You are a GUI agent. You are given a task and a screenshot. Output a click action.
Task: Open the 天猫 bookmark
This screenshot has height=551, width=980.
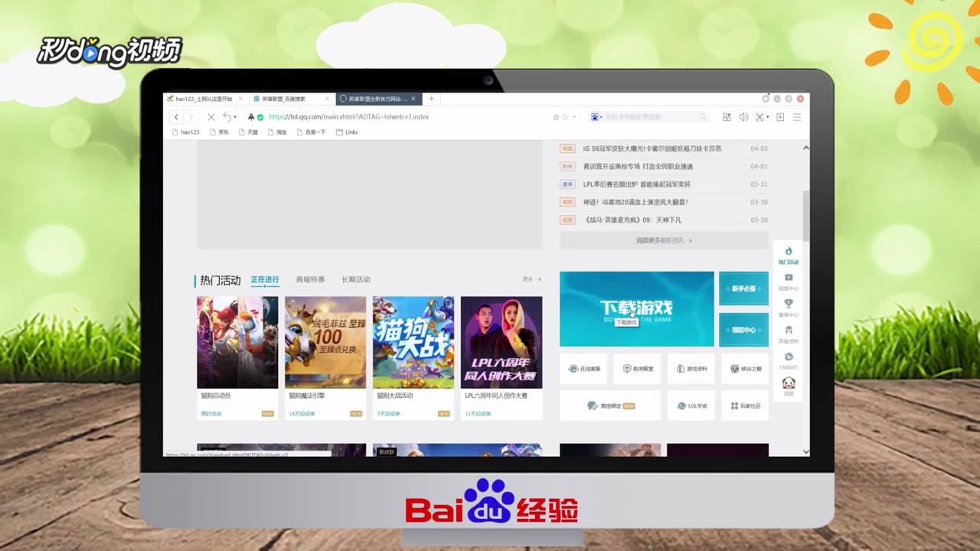coord(248,132)
